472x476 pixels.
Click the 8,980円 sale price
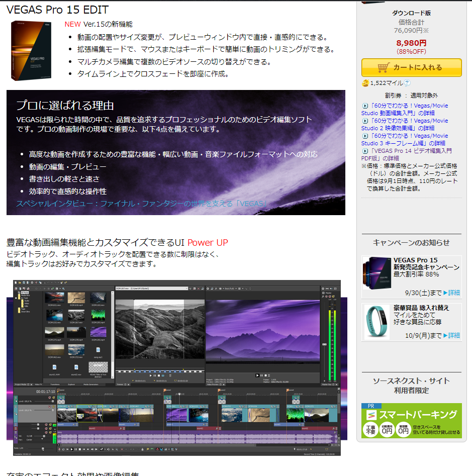(411, 43)
